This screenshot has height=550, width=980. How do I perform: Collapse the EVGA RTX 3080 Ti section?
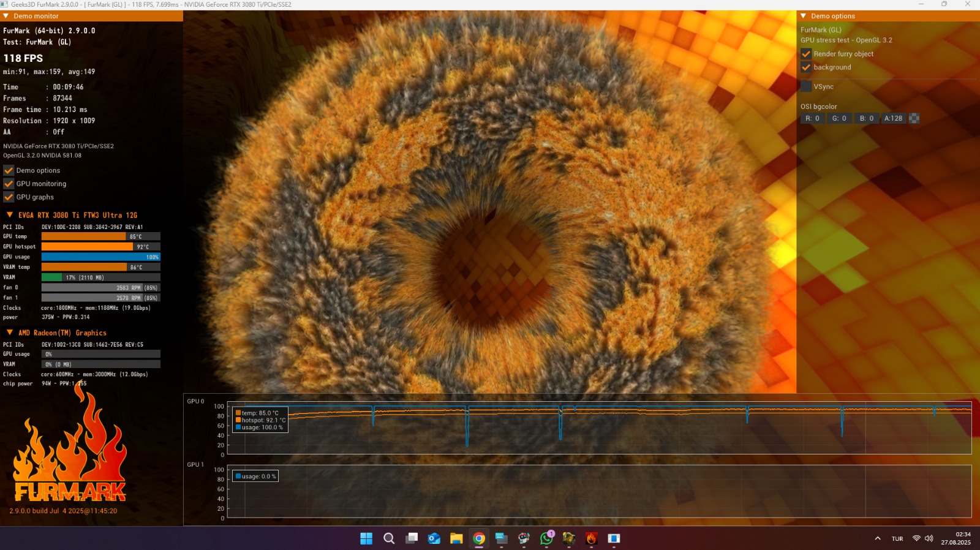pos(10,215)
